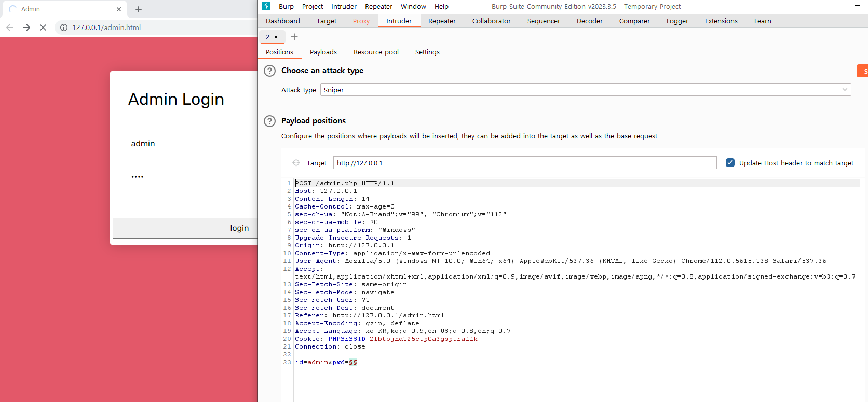Click the Target URL input field
This screenshot has height=402, width=868.
click(525, 163)
